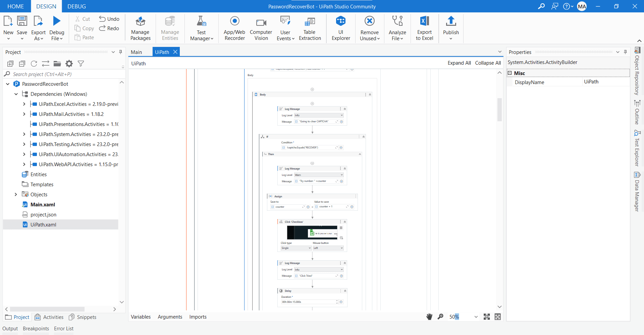
Task: Export workflow to Excel
Action: [x=424, y=28]
